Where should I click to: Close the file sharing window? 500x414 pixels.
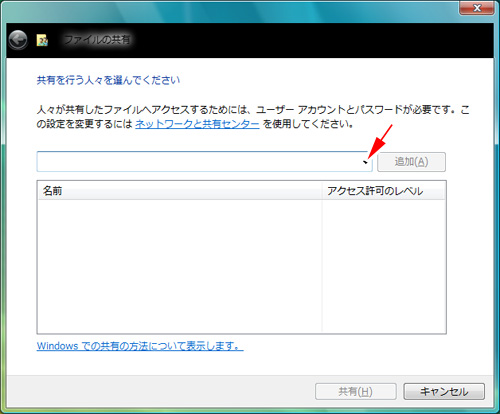click(477, 8)
